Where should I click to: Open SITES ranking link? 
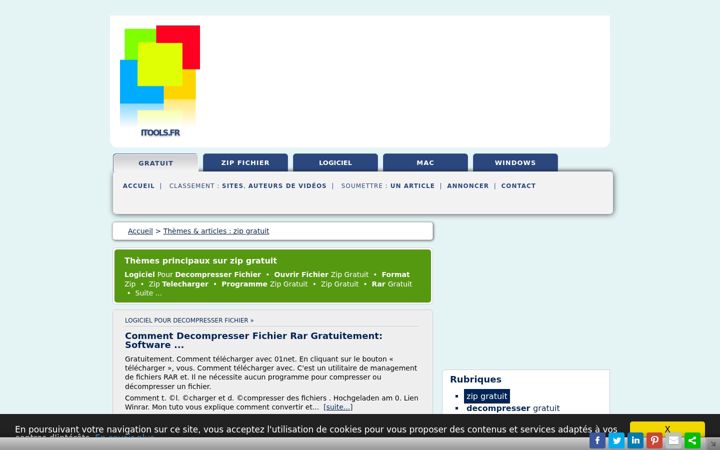pos(232,186)
